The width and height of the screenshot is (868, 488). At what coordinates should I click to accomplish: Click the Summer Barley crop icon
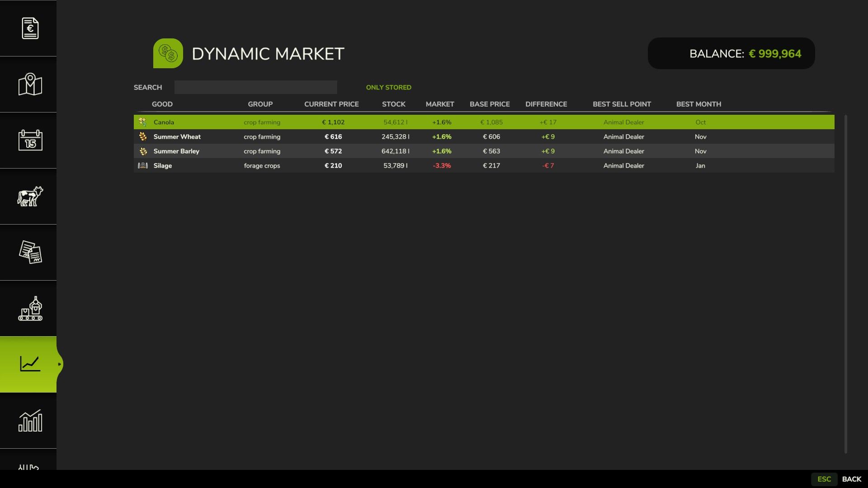143,151
